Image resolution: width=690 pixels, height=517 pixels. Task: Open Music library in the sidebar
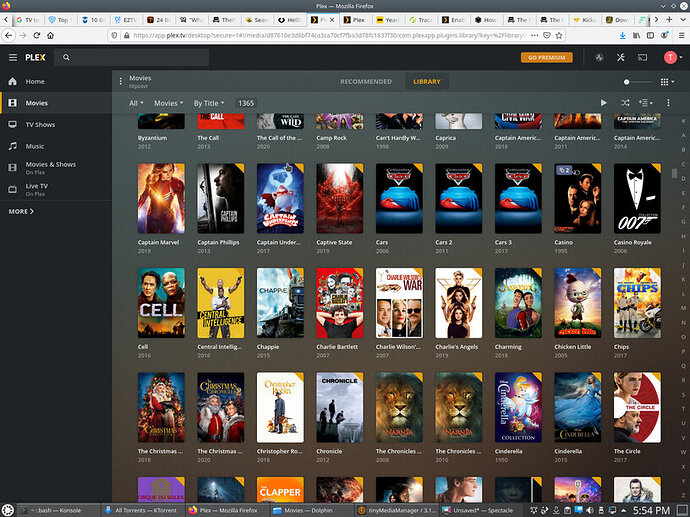(x=56, y=146)
